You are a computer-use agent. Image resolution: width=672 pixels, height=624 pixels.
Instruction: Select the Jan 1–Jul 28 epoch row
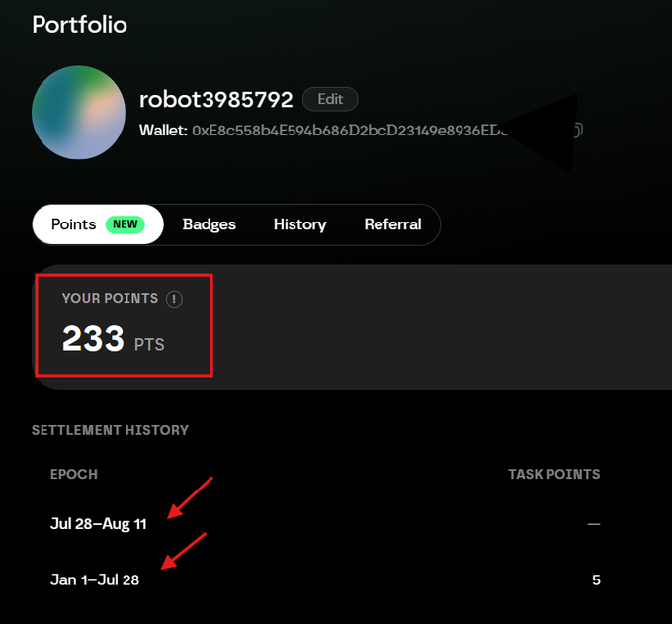pyautogui.click(x=325, y=579)
